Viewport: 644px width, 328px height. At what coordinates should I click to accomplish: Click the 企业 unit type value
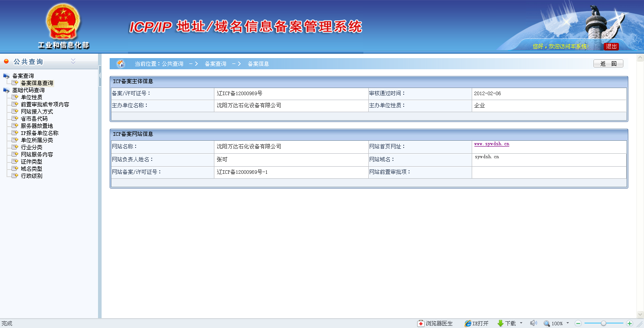(x=479, y=106)
